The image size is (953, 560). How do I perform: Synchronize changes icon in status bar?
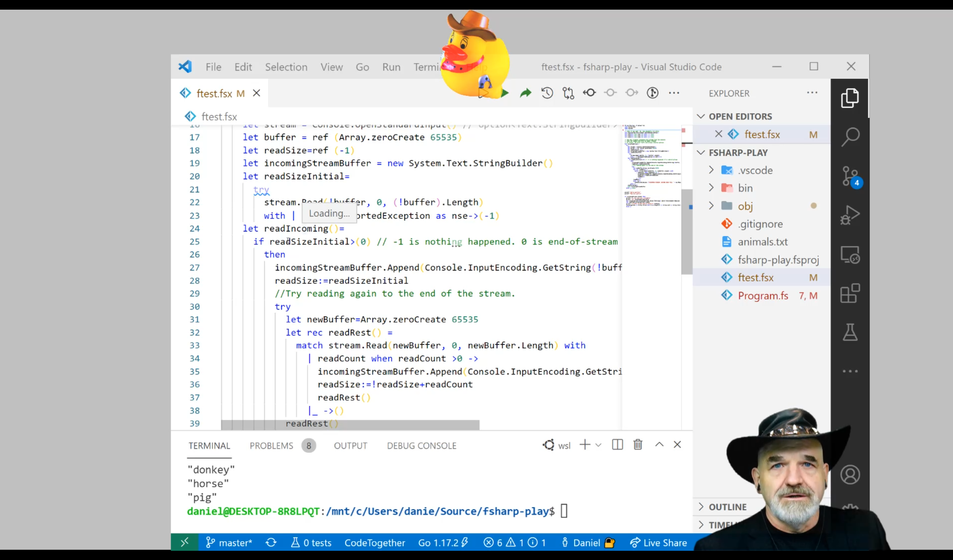coord(271,542)
